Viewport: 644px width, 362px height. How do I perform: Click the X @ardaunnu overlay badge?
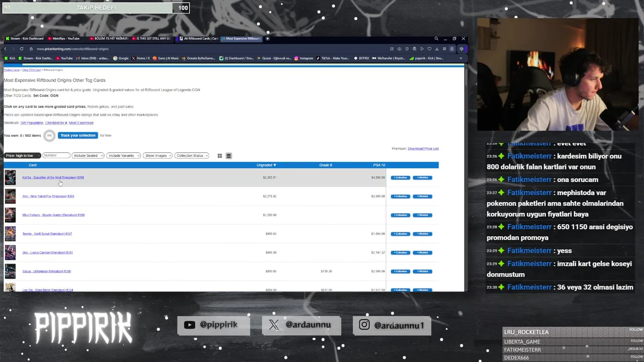click(x=301, y=325)
